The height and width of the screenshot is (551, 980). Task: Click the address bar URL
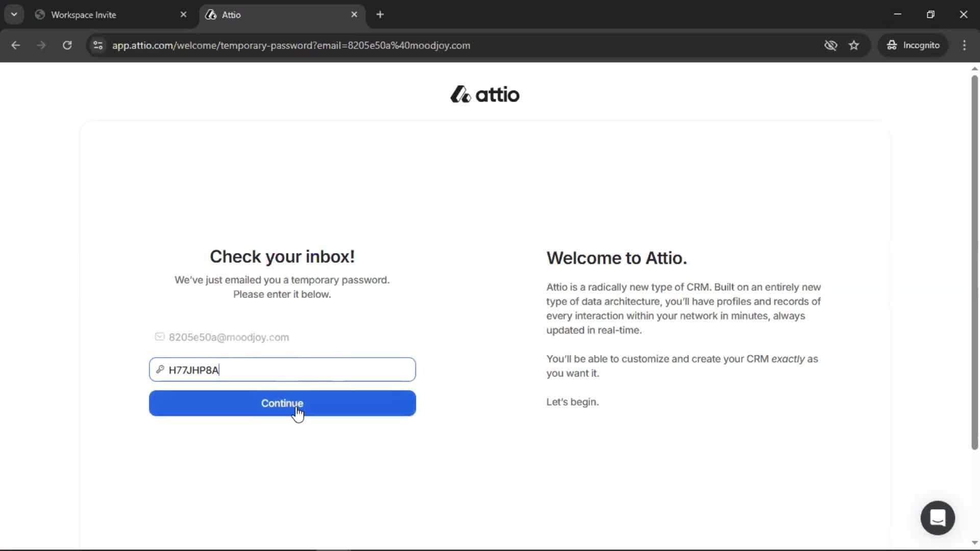point(291,45)
